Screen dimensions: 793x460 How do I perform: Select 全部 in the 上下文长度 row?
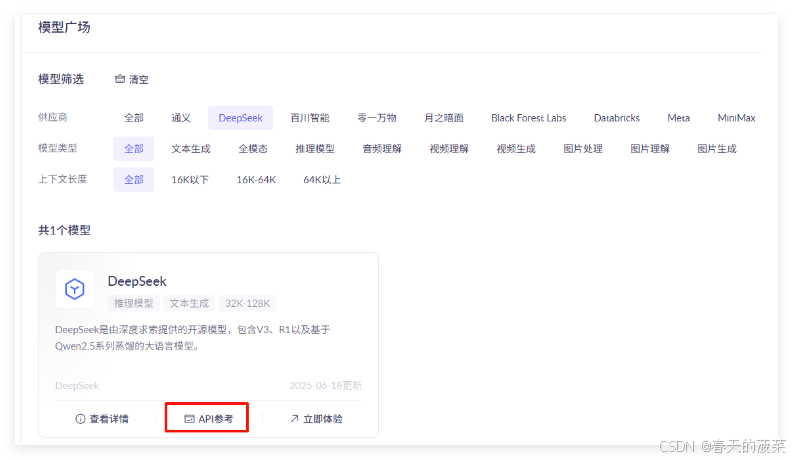(134, 179)
